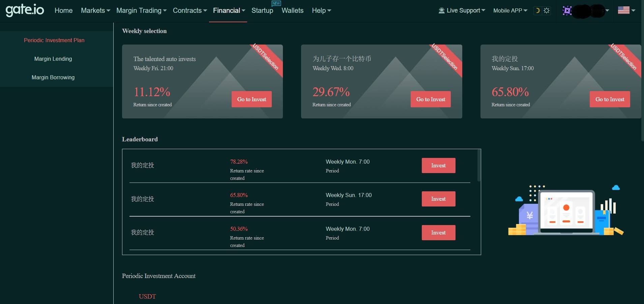Open the Mobile APP dropdown
Screen dimensions: 644x304
tap(510, 10)
